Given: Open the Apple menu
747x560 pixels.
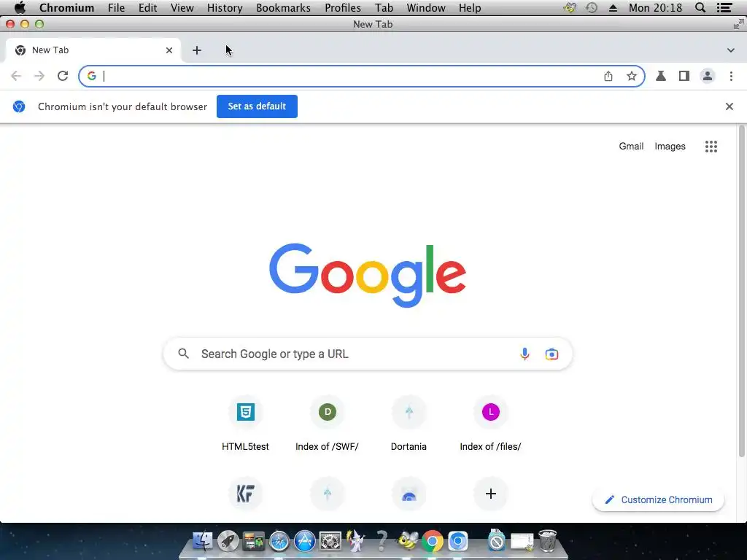Looking at the screenshot, I should click(20, 8).
